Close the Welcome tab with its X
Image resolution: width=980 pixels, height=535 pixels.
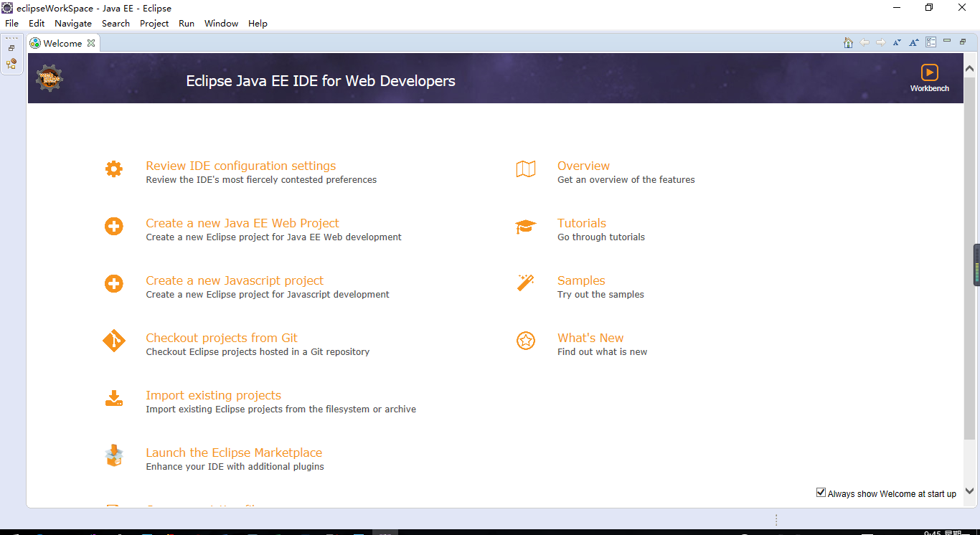click(91, 43)
